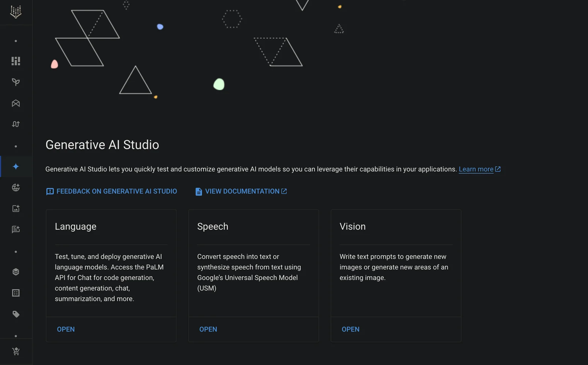588x365 pixels.
Task: Click the Vision description about text prompts
Action: (x=394, y=267)
